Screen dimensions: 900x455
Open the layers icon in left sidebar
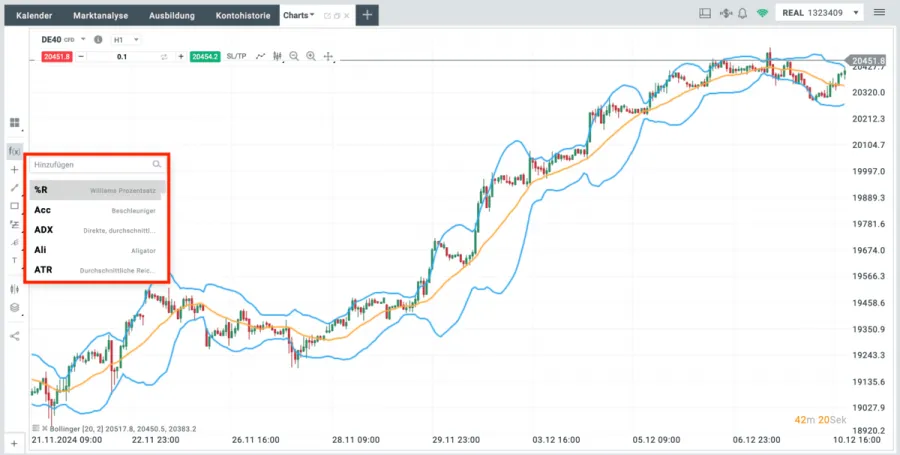tap(14, 307)
